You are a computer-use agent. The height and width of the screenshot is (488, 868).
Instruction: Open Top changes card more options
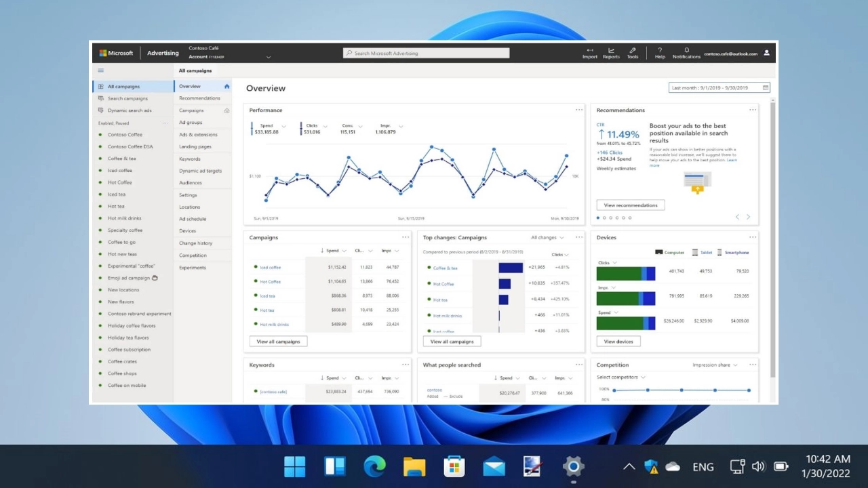click(579, 237)
